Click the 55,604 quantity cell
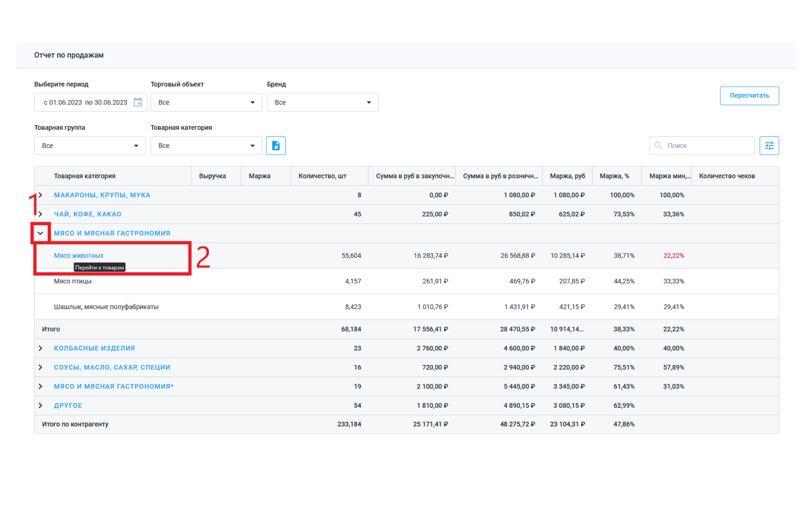The height and width of the screenshot is (518, 812). (x=351, y=256)
